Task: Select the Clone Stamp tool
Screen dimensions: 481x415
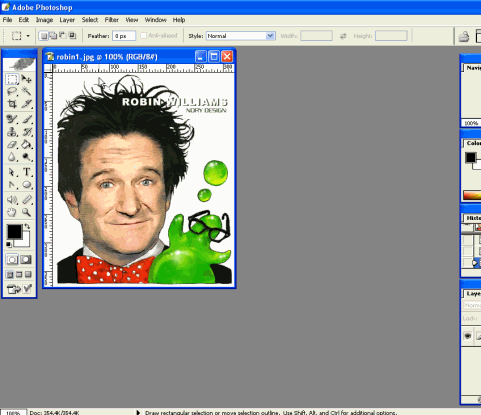Action: [12, 132]
